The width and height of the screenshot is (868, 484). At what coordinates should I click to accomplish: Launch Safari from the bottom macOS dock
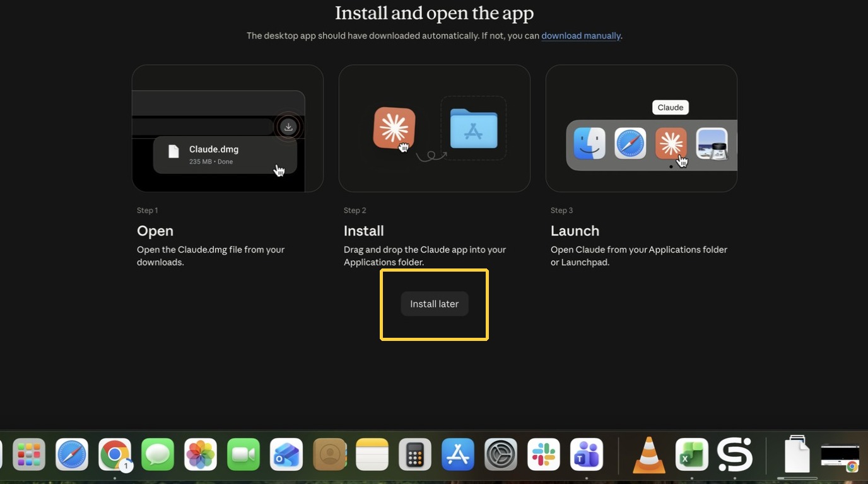tap(72, 454)
